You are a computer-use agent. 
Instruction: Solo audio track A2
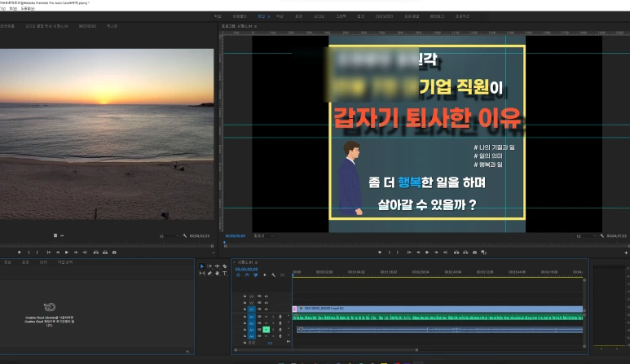[273, 323]
